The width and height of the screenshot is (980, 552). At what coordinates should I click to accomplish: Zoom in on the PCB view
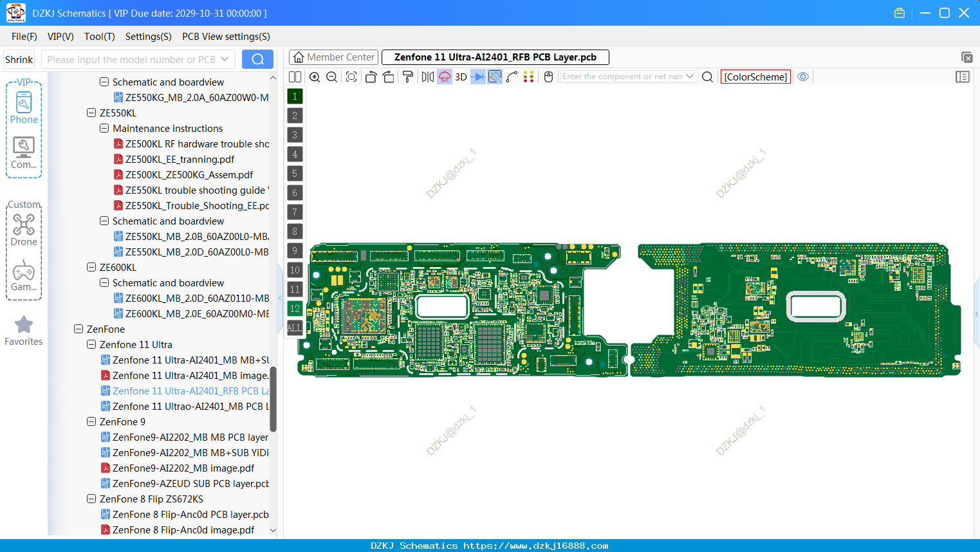point(315,77)
